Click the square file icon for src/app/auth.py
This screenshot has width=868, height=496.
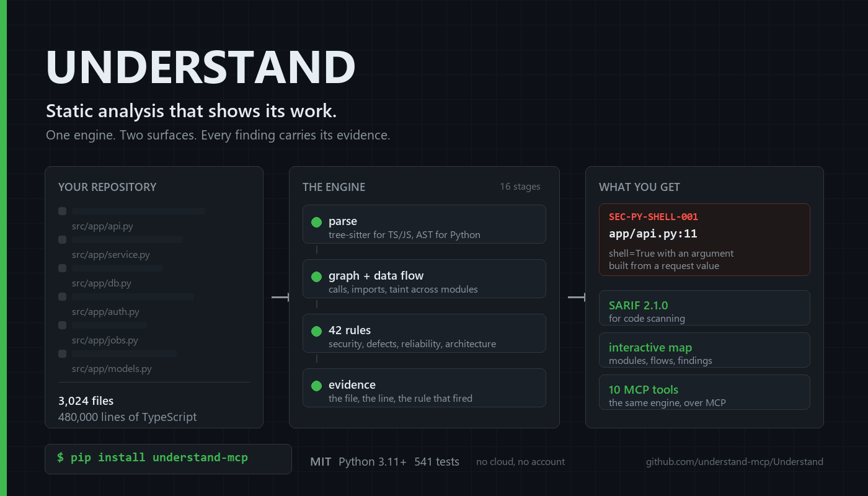pyautogui.click(x=62, y=297)
